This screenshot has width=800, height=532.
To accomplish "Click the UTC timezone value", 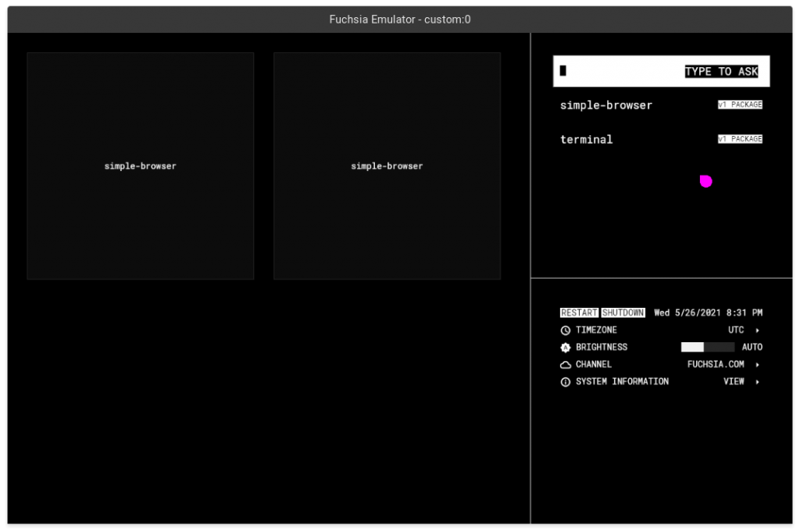I will (736, 330).
